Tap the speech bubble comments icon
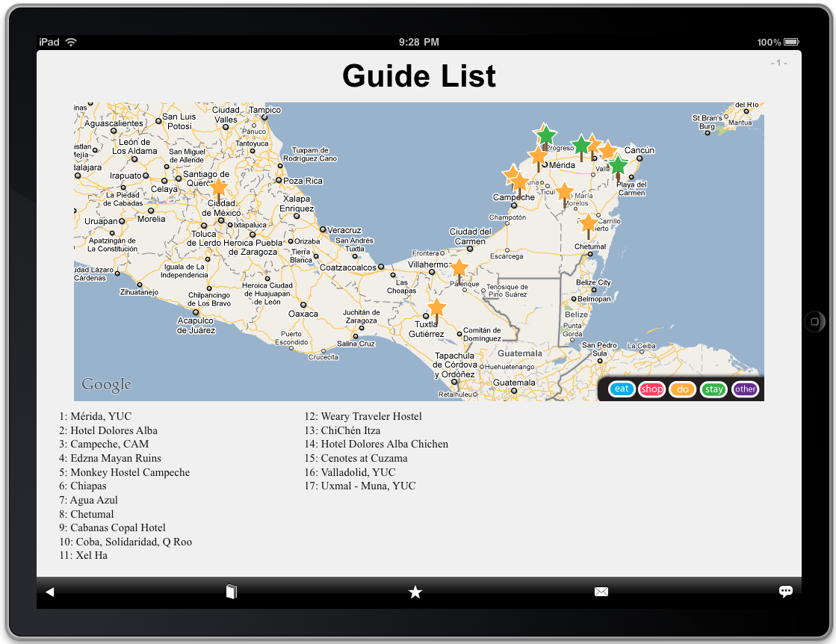836x644 pixels. [785, 591]
